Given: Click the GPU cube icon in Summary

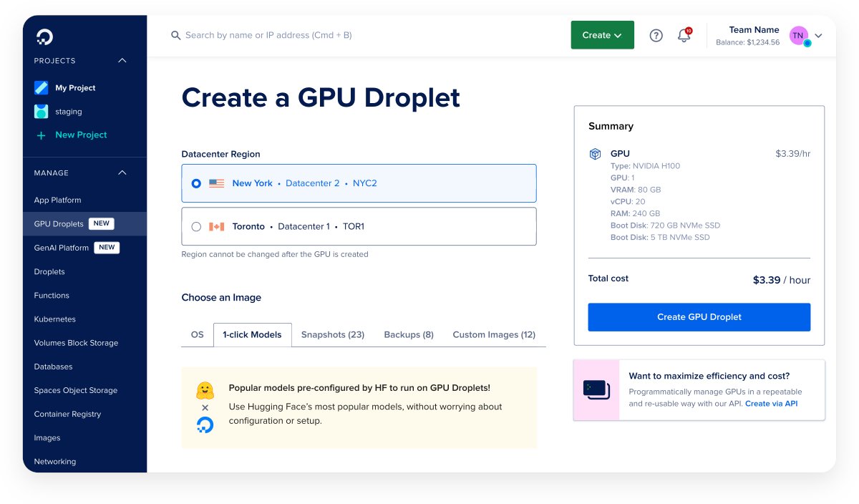Looking at the screenshot, I should pos(595,154).
